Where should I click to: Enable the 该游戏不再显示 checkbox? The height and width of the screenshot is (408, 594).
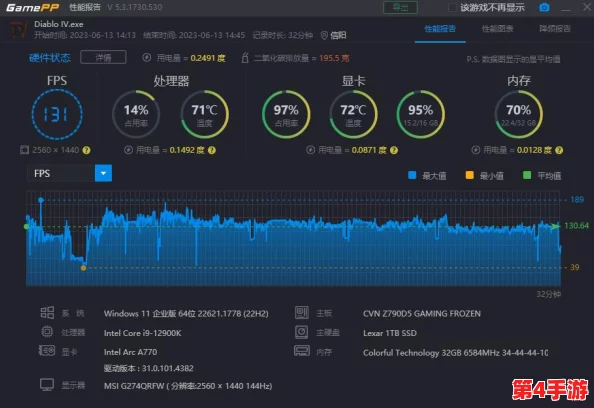click(x=452, y=7)
